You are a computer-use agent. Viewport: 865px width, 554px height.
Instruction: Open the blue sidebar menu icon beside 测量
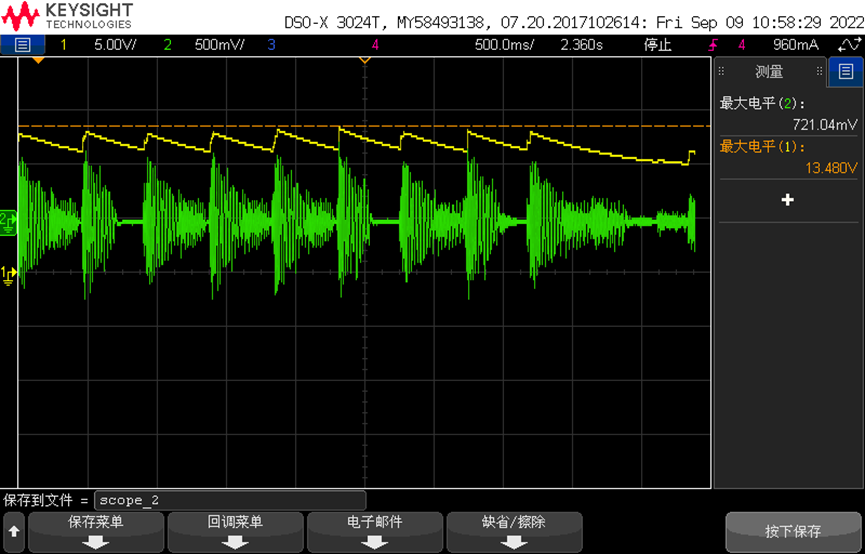[845, 71]
